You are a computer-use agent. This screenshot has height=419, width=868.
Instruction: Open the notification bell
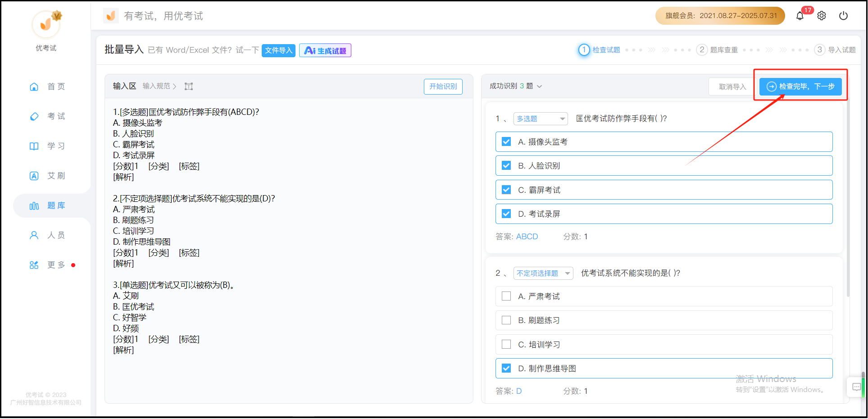[x=800, y=16]
